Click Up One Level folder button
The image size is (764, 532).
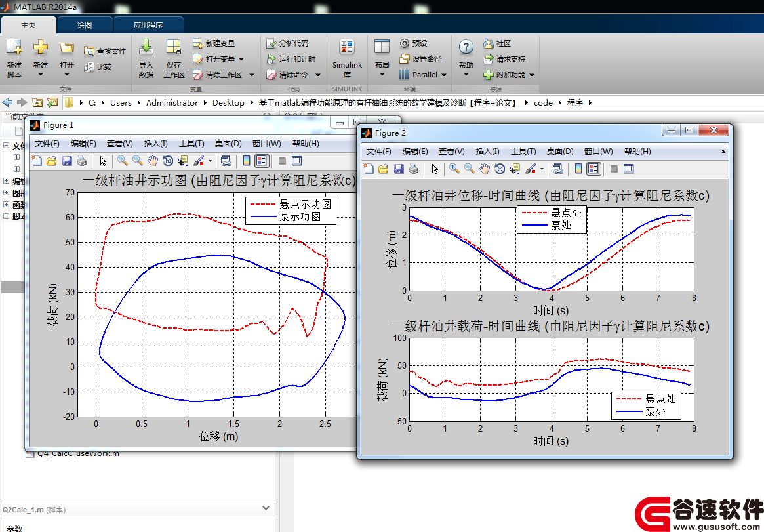[37, 102]
